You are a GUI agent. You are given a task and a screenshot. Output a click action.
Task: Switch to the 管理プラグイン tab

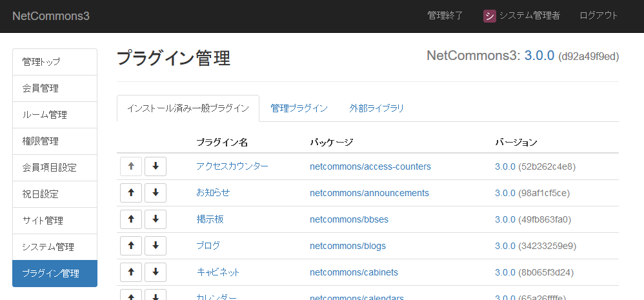[x=299, y=108]
